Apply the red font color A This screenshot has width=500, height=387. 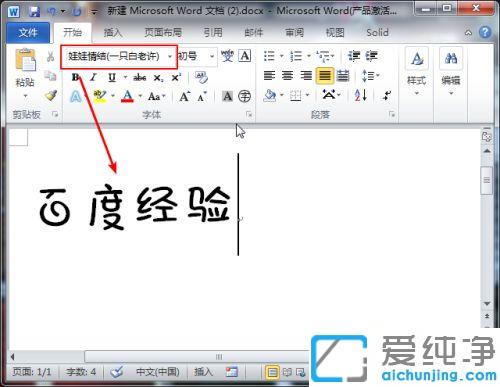[x=127, y=96]
